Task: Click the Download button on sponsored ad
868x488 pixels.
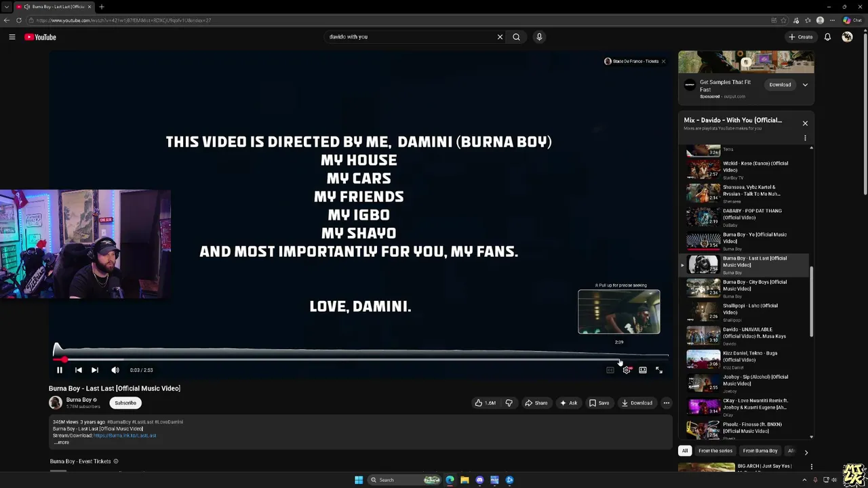Action: (x=780, y=85)
